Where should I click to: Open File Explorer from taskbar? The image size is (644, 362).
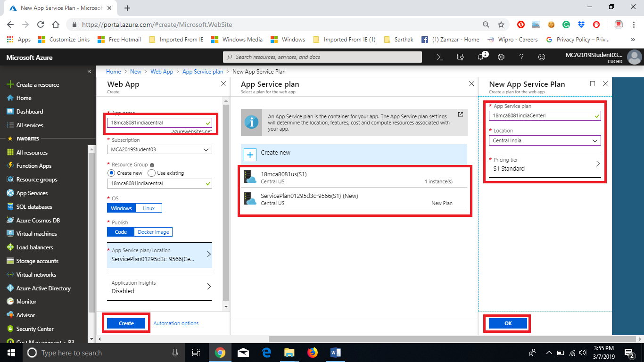click(x=289, y=353)
